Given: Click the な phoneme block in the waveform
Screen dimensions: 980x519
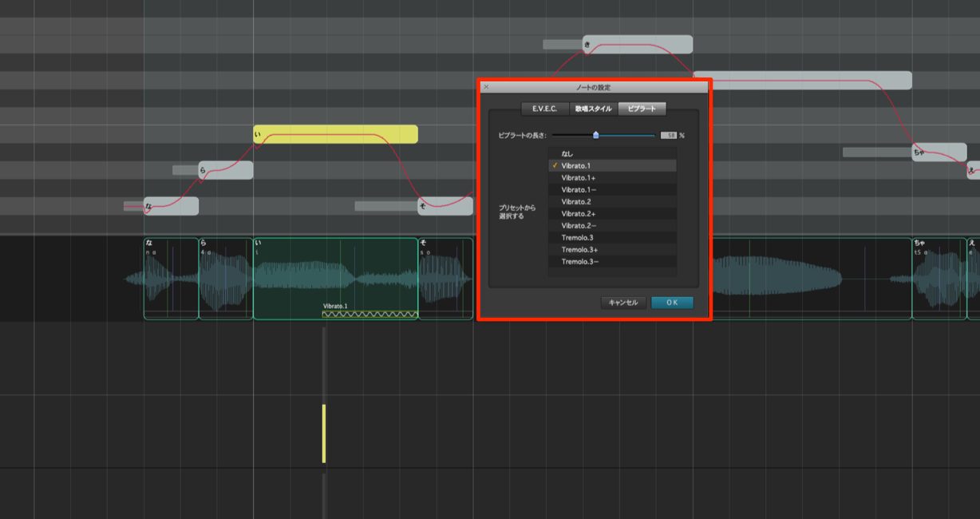Looking at the screenshot, I should pyautogui.click(x=171, y=278).
